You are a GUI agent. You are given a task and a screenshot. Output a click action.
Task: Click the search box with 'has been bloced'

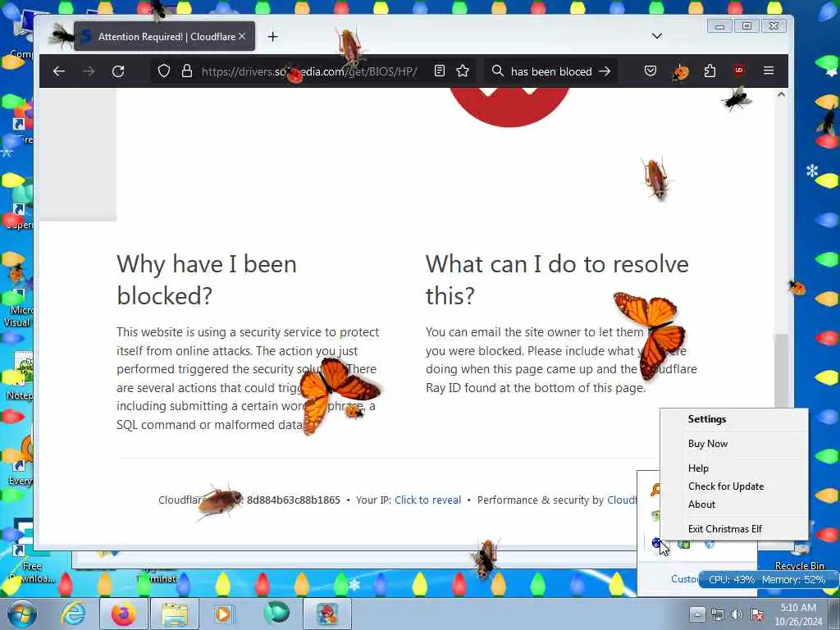551,71
